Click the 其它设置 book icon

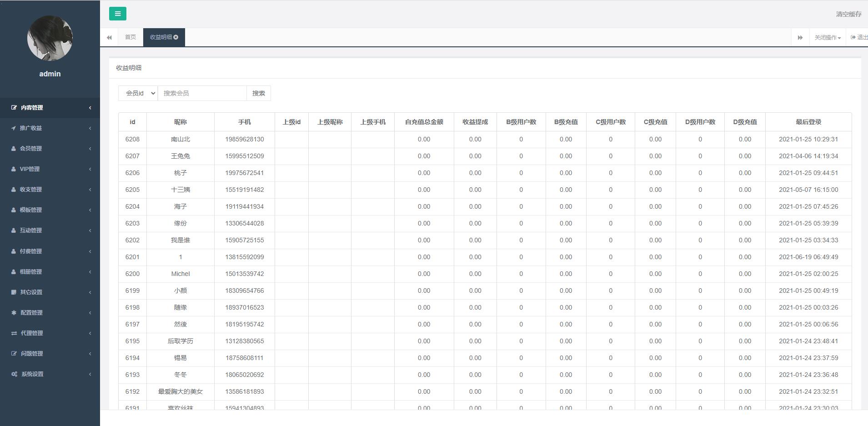coord(14,292)
